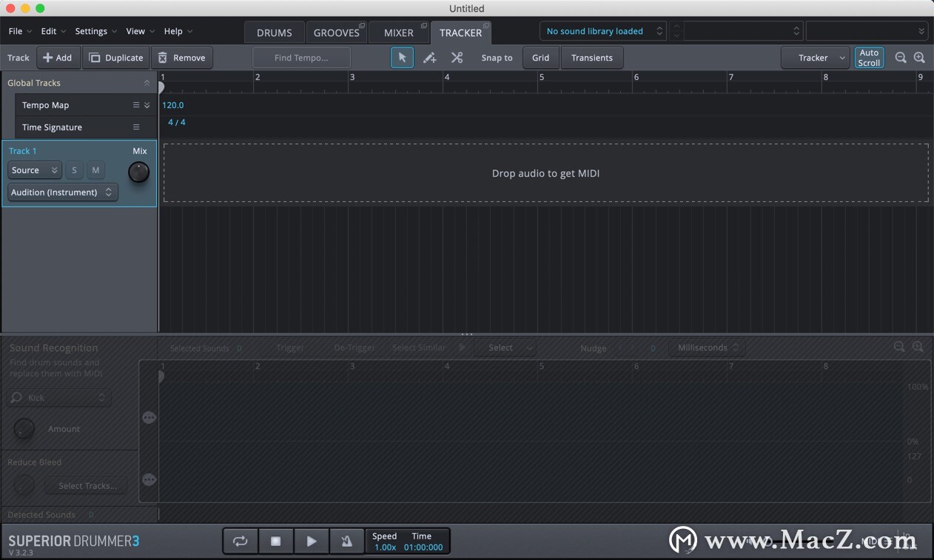Click Select Tracks under Reduce Bleed
Viewport: 934px width, 560px height.
pos(87,486)
